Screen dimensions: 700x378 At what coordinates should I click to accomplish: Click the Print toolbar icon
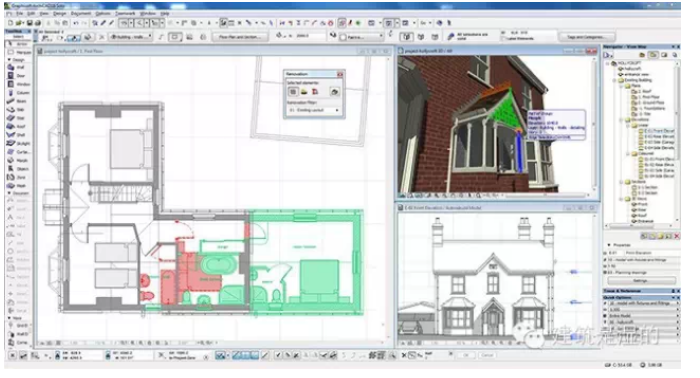(x=38, y=23)
